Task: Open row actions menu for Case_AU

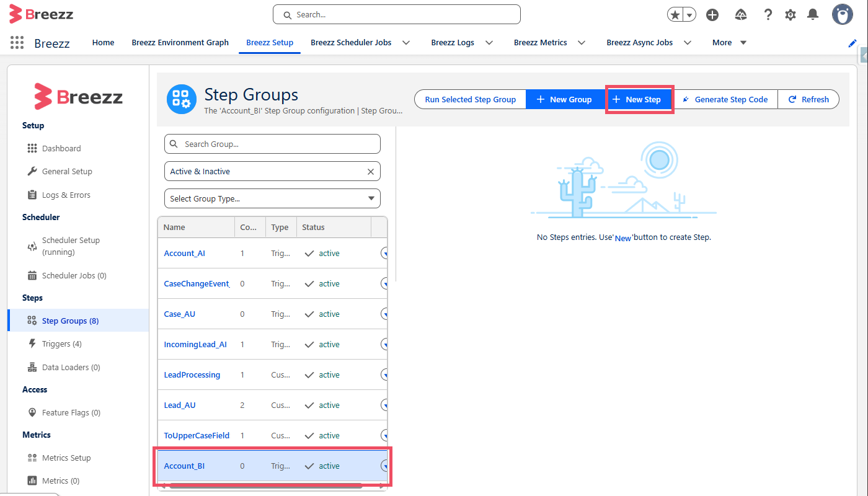Action: [384, 314]
